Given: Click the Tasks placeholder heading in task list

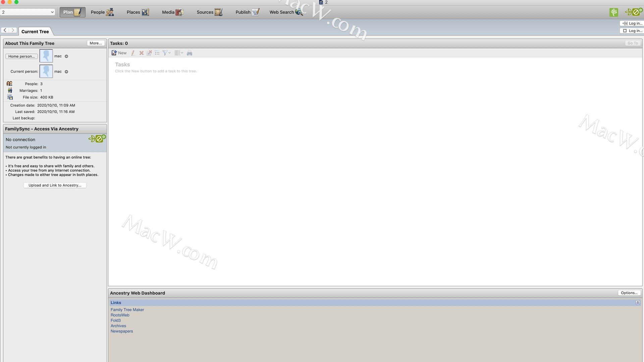Looking at the screenshot, I should (122, 64).
